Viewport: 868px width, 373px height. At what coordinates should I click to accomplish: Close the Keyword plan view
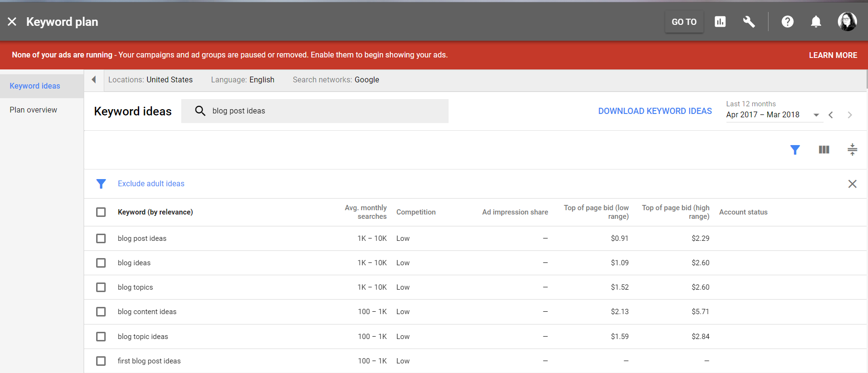pos(12,22)
